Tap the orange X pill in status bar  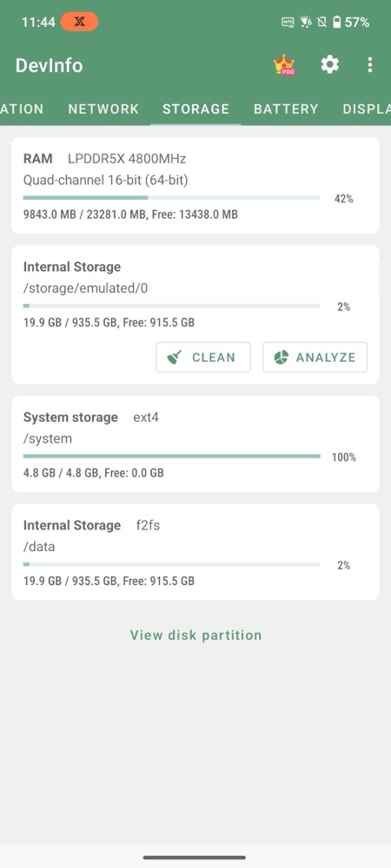[x=80, y=23]
